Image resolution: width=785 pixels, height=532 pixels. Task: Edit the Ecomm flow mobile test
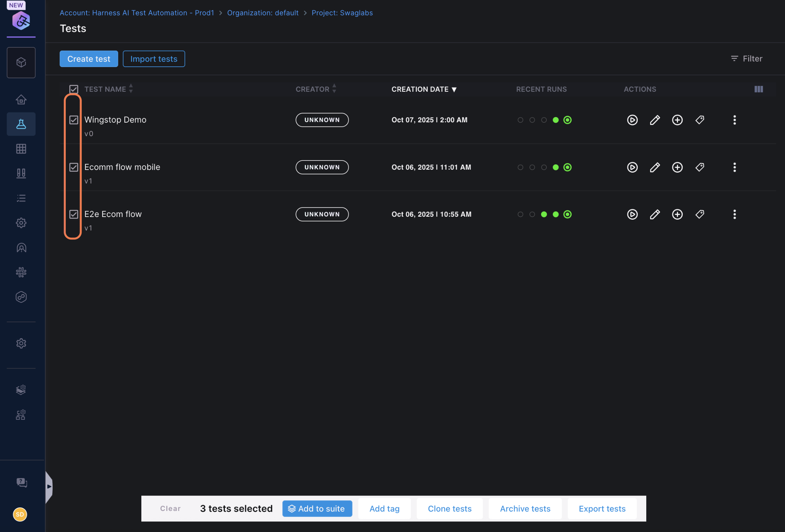click(654, 167)
